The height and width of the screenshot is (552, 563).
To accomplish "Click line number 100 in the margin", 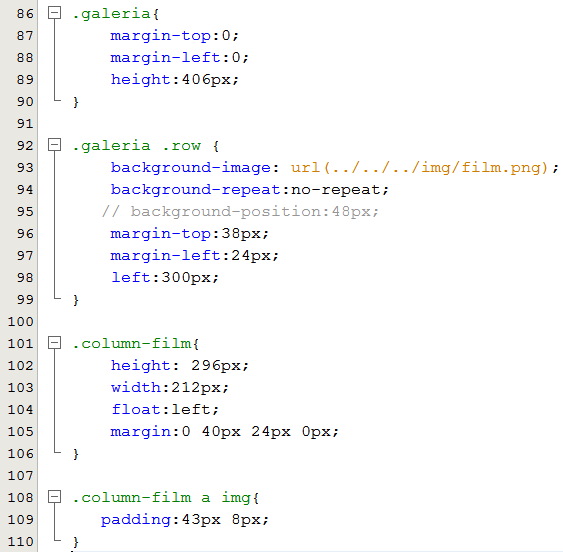I will [20, 321].
